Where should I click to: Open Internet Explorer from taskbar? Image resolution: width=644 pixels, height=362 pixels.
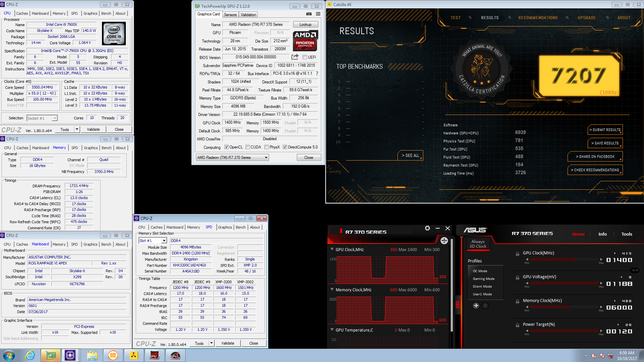pyautogui.click(x=30, y=355)
